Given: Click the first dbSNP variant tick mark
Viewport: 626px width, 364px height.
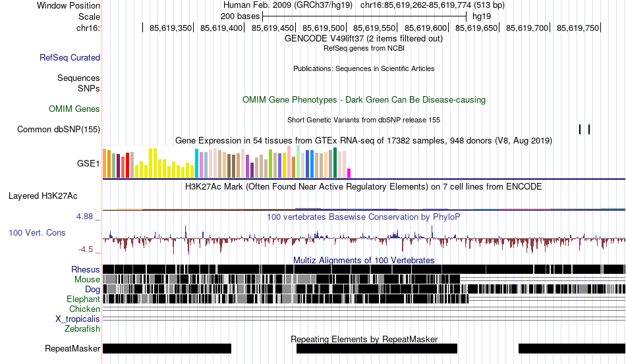Looking at the screenshot, I should [580, 129].
